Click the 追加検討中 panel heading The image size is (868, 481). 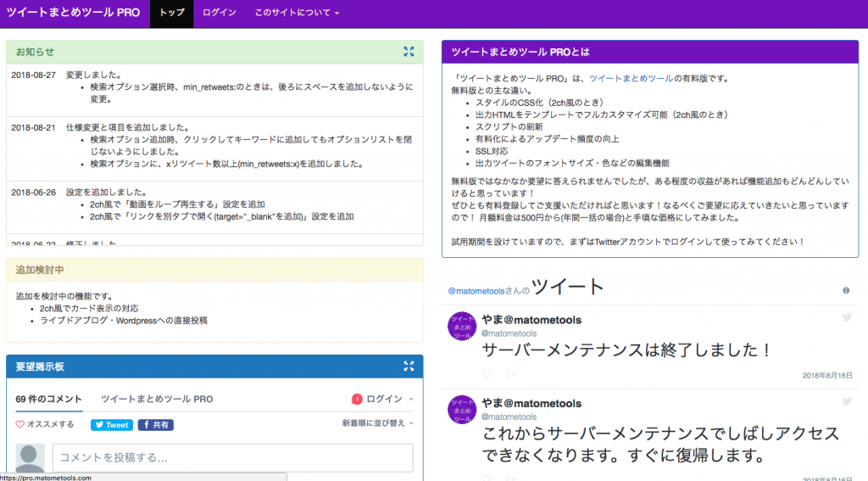[x=40, y=270]
